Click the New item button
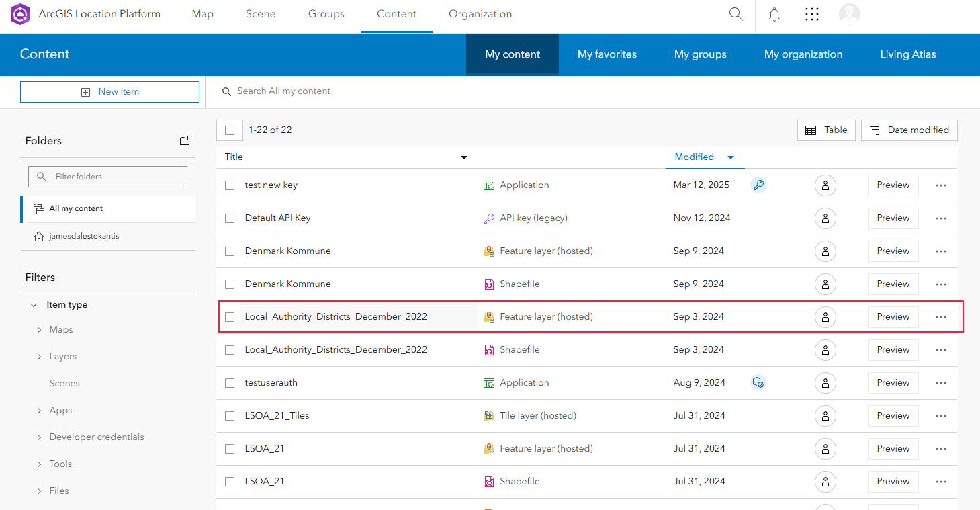Image resolution: width=980 pixels, height=510 pixels. click(x=109, y=92)
